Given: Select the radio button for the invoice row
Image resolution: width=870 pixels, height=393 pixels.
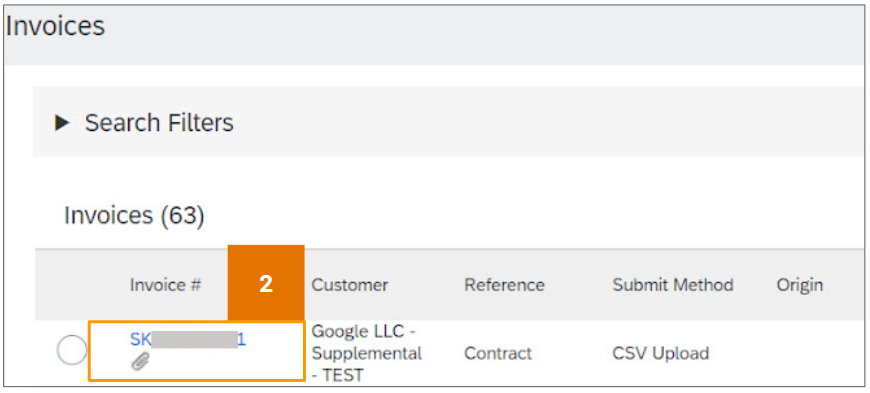Looking at the screenshot, I should (72, 350).
